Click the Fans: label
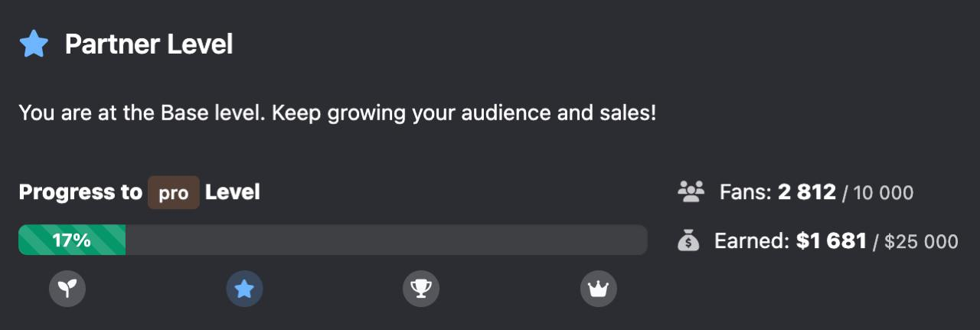980x330 pixels. coord(746,191)
